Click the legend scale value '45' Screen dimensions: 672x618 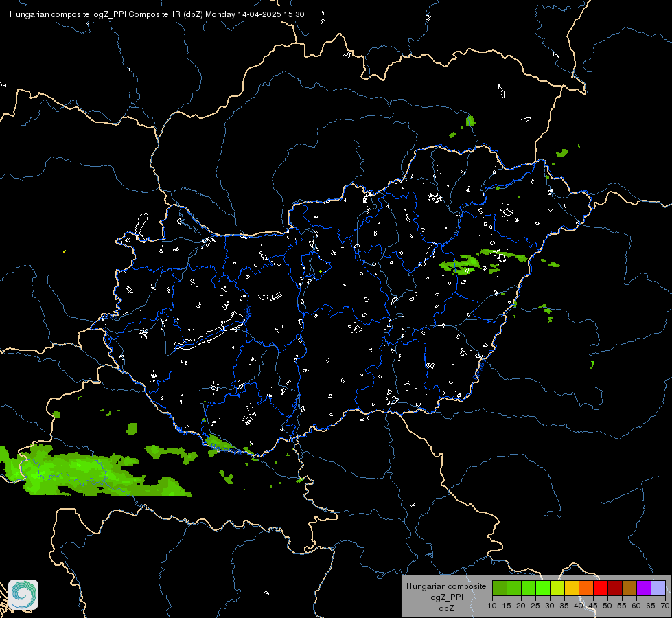(x=592, y=606)
